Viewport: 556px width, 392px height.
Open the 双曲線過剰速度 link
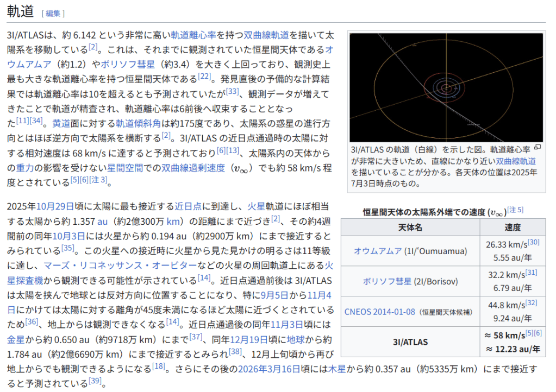tap(193, 168)
